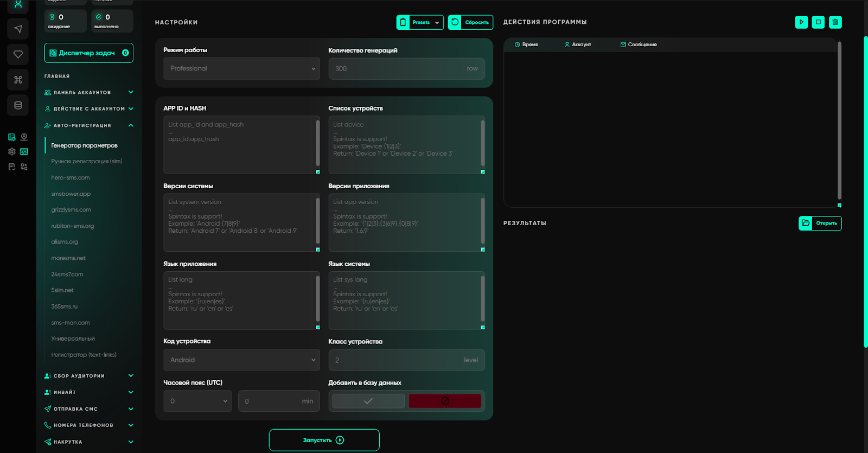Viewport: 868px width, 453px height.
Task: Expand the Панель аккаунтов section
Action: pyautogui.click(x=88, y=92)
